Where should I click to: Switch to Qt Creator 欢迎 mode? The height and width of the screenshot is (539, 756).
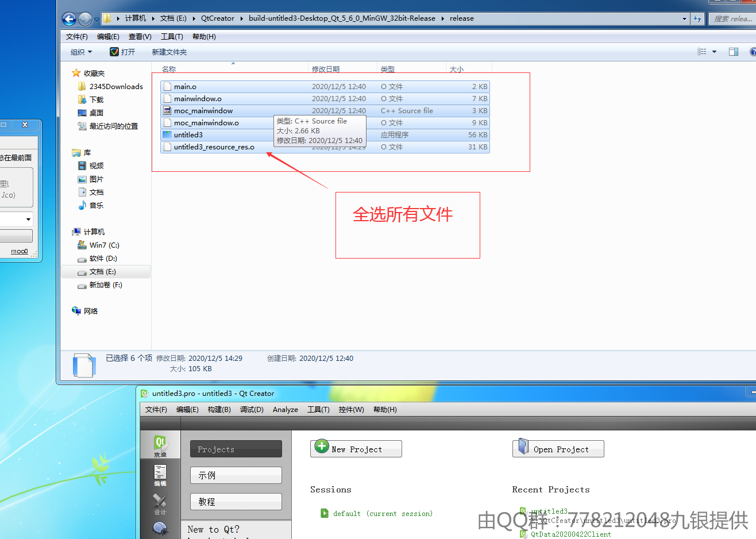(x=160, y=445)
